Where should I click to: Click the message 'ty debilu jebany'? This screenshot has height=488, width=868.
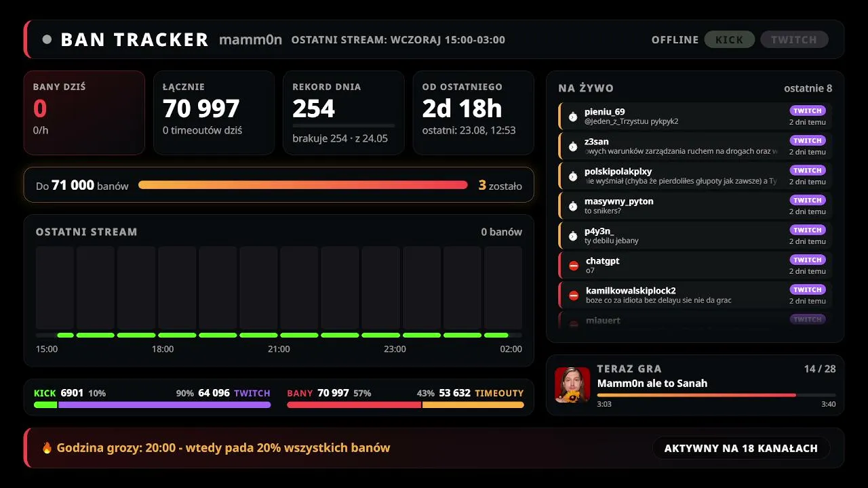(x=612, y=241)
